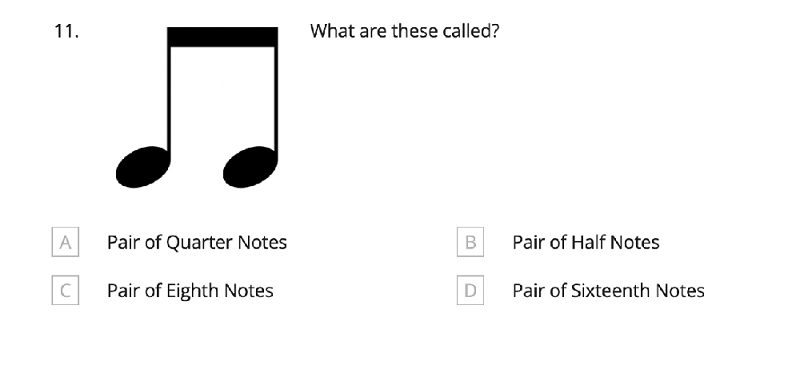Click the right note's vertical stem
The height and width of the screenshot is (365, 800).
(276, 97)
